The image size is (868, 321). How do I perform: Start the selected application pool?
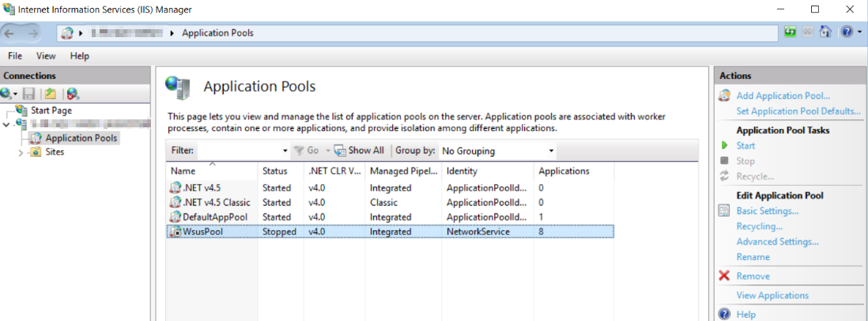coord(745,145)
